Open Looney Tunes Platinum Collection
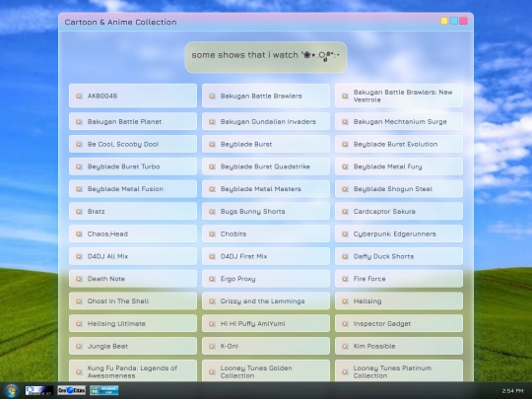This screenshot has height=399, width=532. (x=399, y=370)
